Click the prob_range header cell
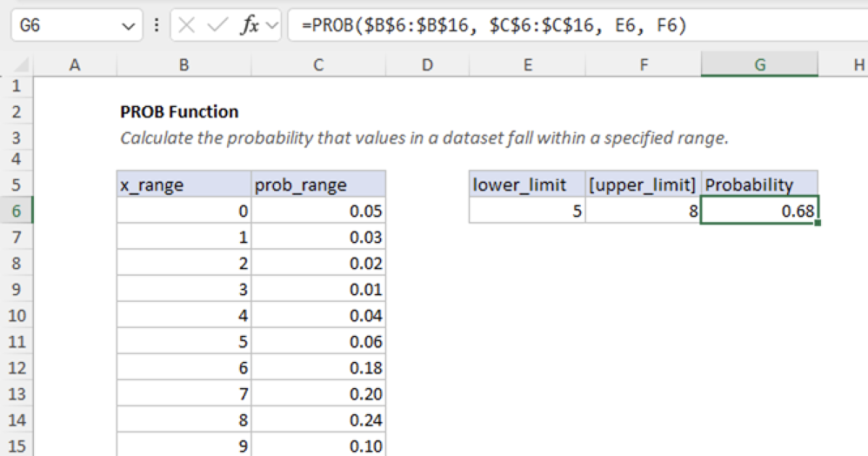 318,185
